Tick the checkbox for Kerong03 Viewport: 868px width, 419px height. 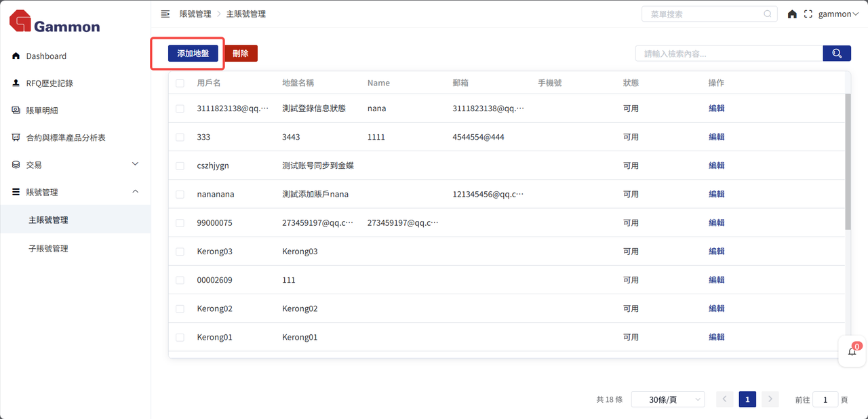pos(180,252)
